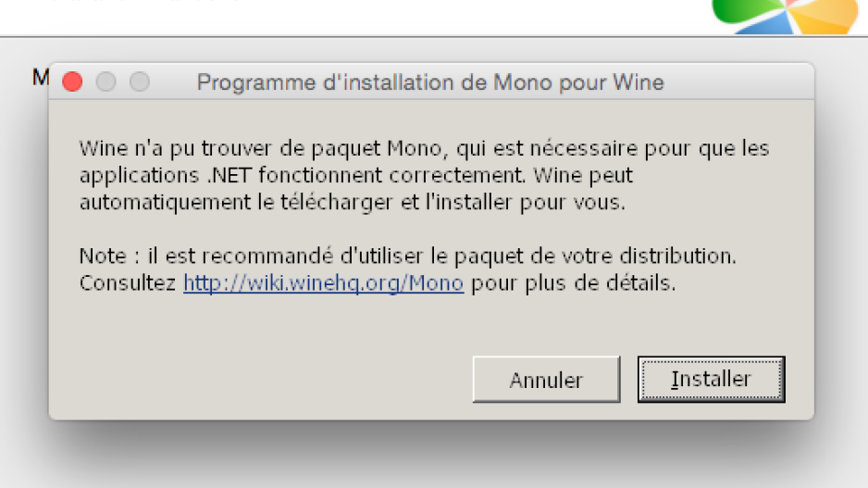Click the dialog title 'Programme d'installation de Mono pour Wine'

(x=430, y=82)
